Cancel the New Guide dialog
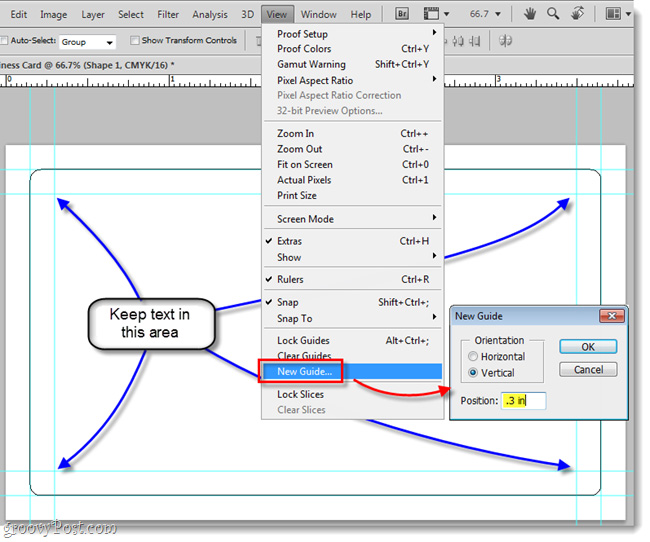650x542 pixels. 588,369
